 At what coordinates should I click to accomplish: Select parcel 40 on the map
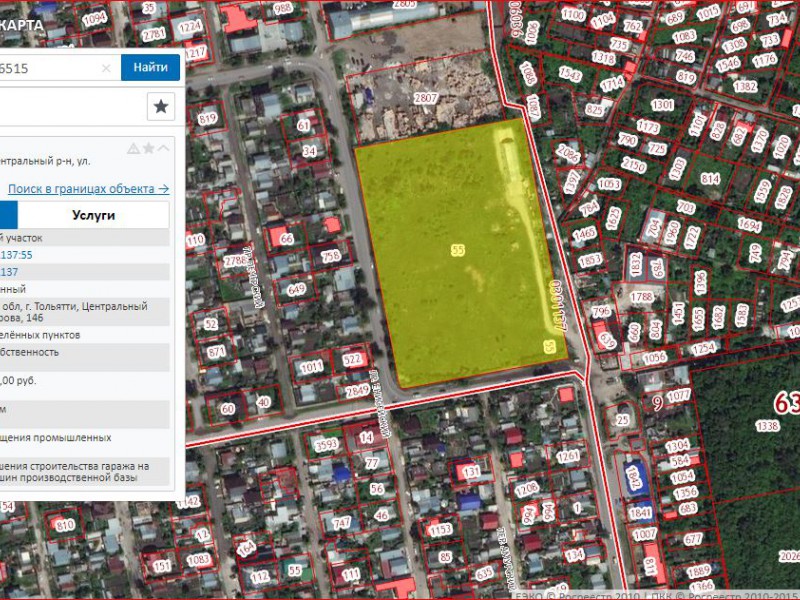point(263,403)
